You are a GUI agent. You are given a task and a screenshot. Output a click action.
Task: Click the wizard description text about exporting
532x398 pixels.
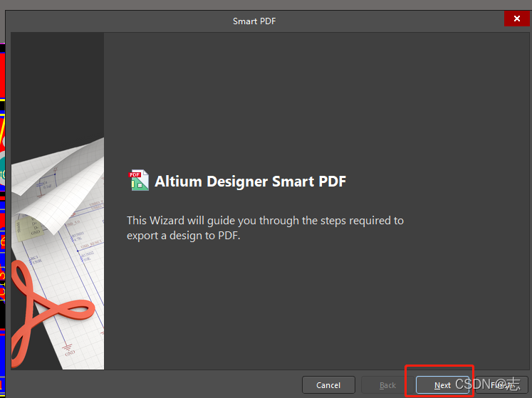click(x=265, y=228)
